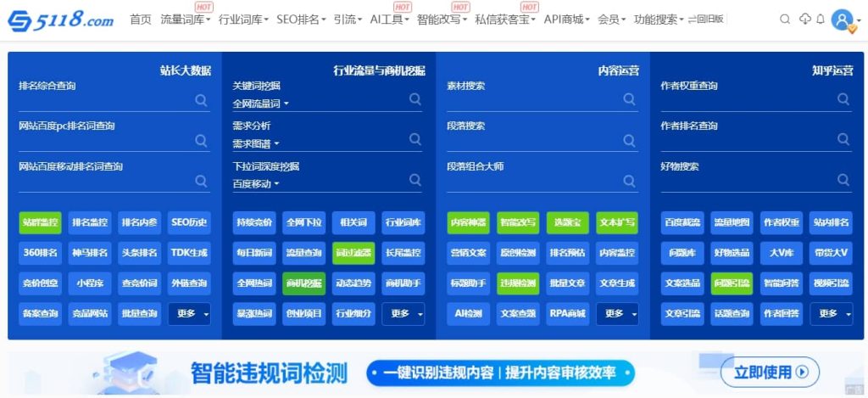This screenshot has width=868, height=398.
Task: Click search icon for 需求分析
Action: pos(415,139)
